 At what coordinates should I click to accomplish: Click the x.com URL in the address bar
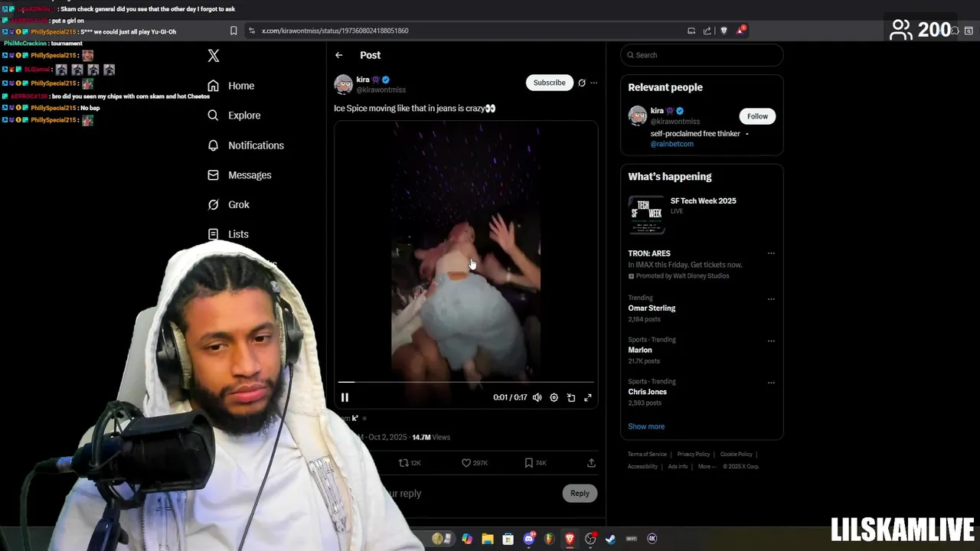tap(335, 31)
